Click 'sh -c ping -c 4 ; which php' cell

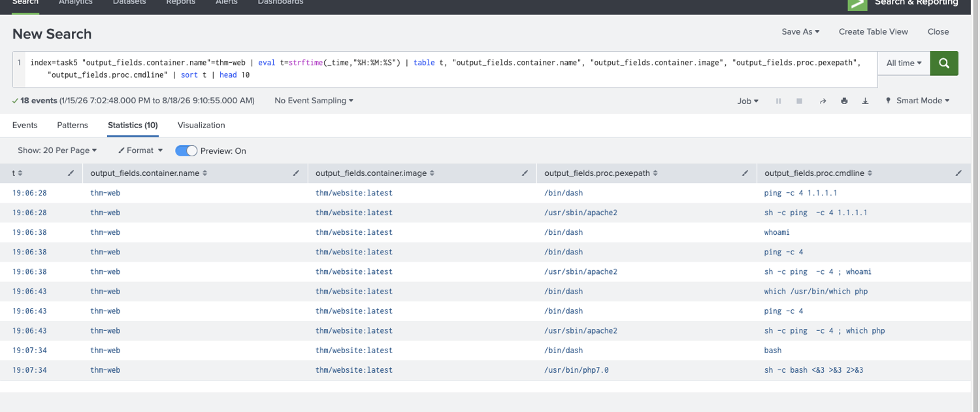tap(825, 330)
